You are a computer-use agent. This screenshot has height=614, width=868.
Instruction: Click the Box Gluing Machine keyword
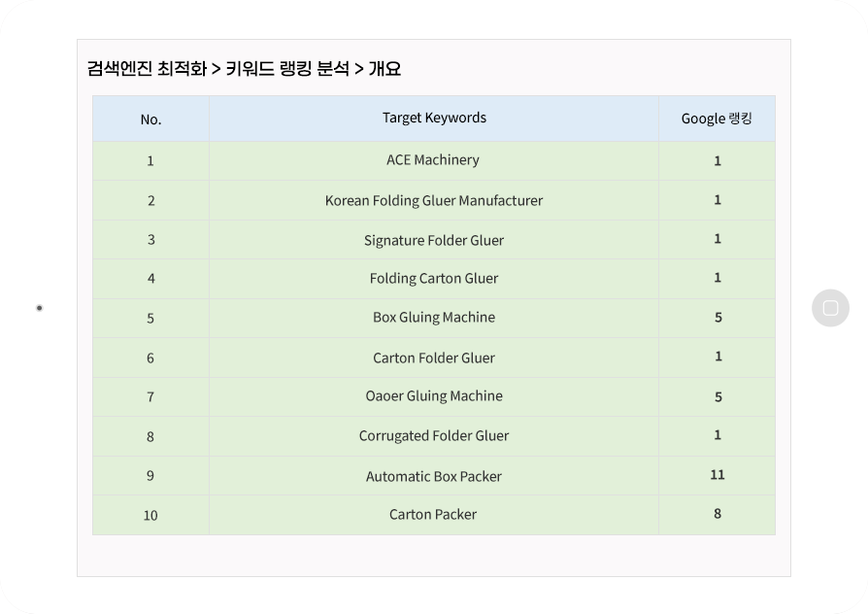434,317
